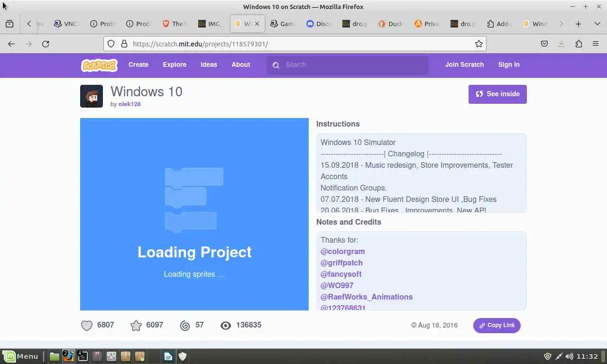607x364 pixels.
Task: Click the volume speaker tray icon
Action: [x=570, y=356]
